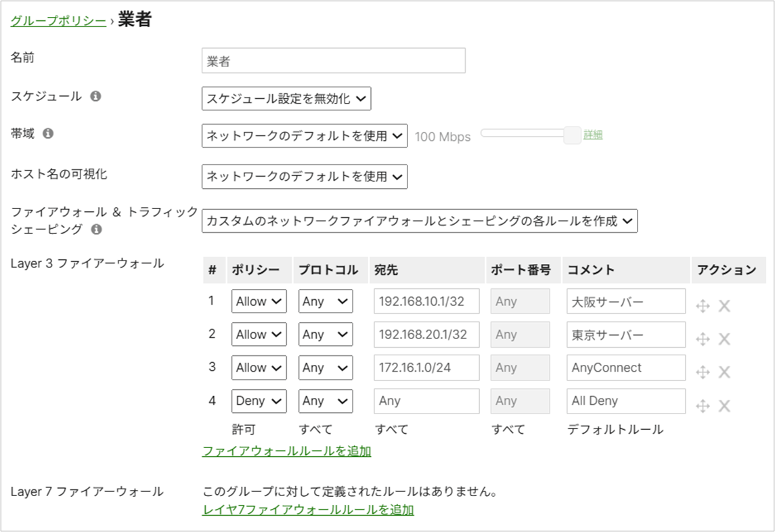Click the bandwidth slider handle

coord(572,135)
